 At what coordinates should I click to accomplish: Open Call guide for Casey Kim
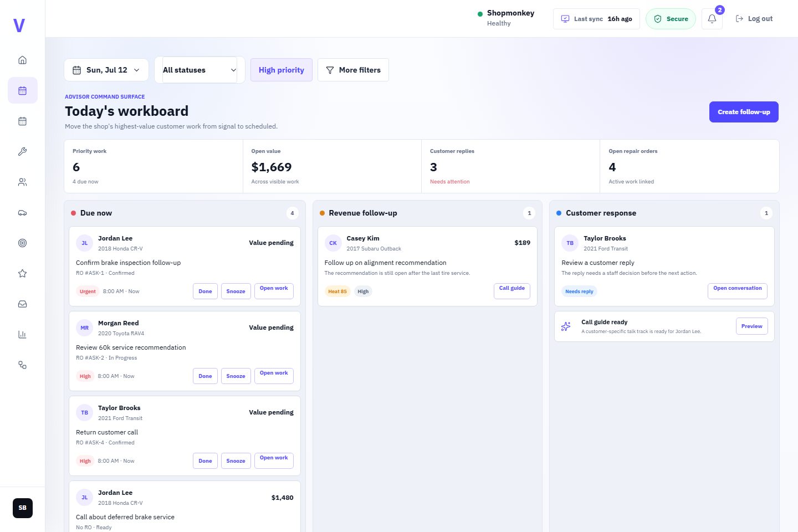(x=512, y=291)
